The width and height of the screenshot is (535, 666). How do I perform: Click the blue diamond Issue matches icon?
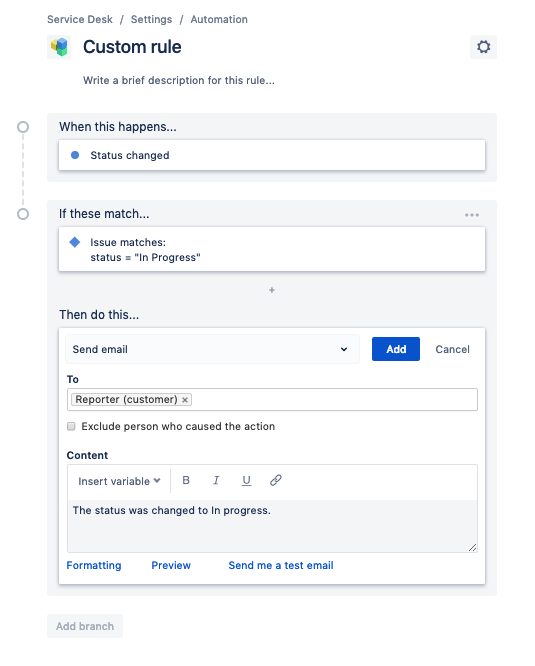tap(75, 242)
